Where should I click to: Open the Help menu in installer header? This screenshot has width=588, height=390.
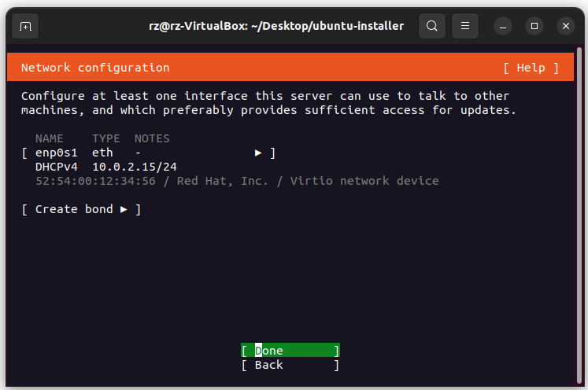tap(531, 68)
